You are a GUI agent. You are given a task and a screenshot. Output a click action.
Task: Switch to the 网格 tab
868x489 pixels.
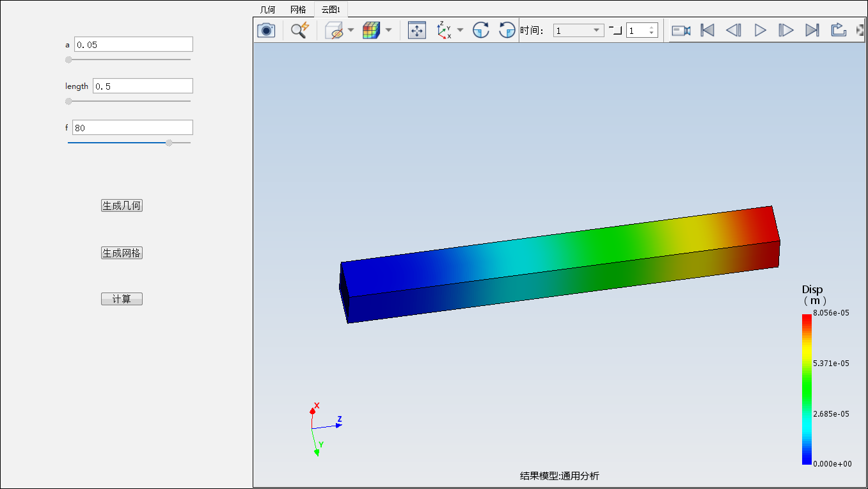(x=298, y=10)
